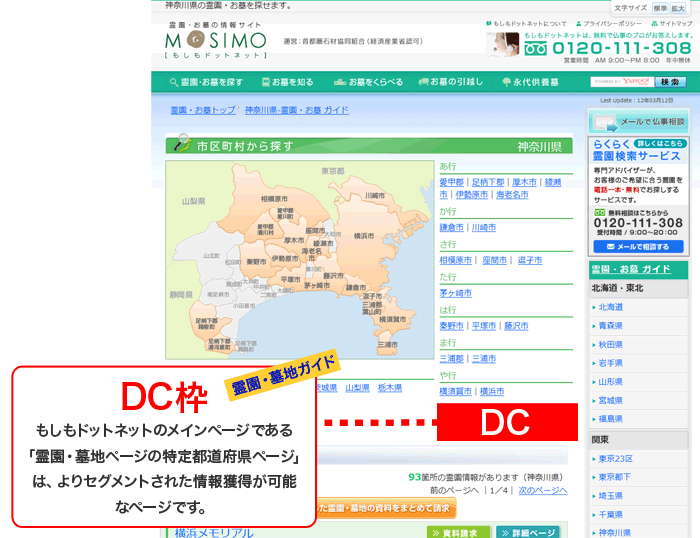Open the プライバシーポリシー link

tap(609, 24)
